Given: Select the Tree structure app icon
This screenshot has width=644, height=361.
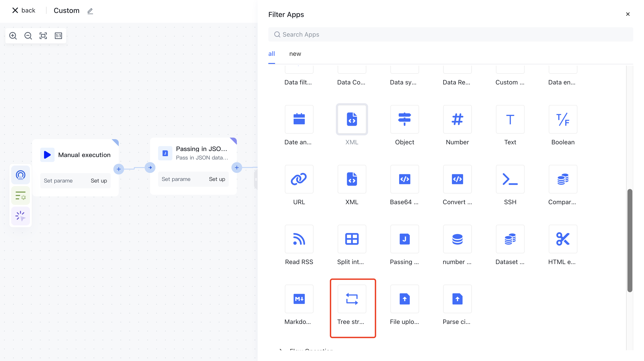Looking at the screenshot, I should 352,299.
